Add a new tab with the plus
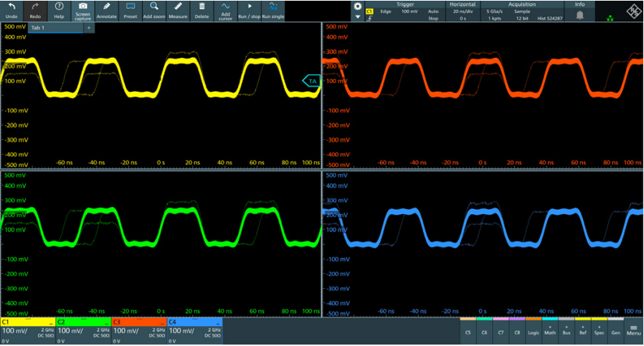The height and width of the screenshot is (346, 644). [89, 27]
